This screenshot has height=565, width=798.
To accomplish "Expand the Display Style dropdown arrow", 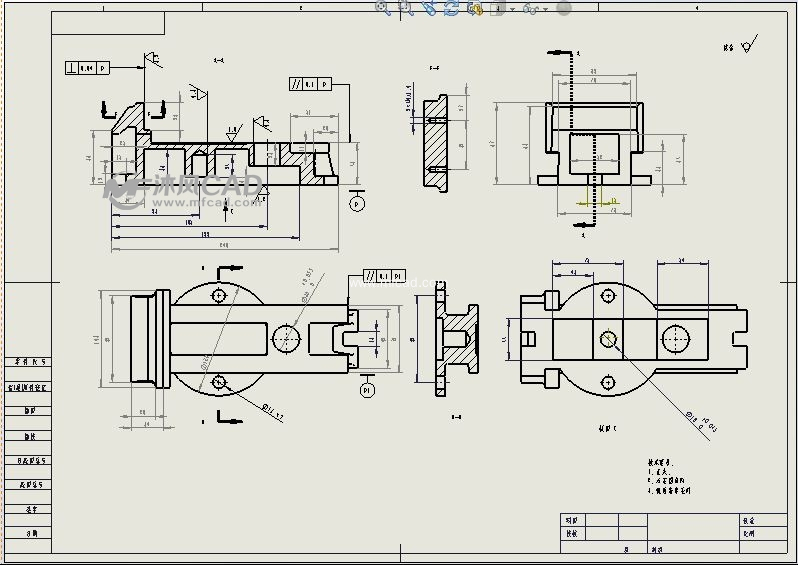I will (513, 9).
